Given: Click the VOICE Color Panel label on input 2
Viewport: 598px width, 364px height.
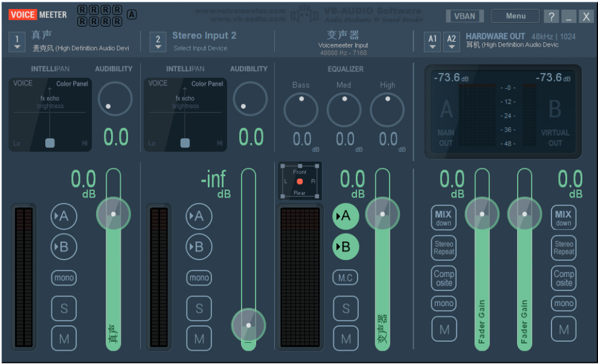Looking at the screenshot, I should click(x=185, y=83).
